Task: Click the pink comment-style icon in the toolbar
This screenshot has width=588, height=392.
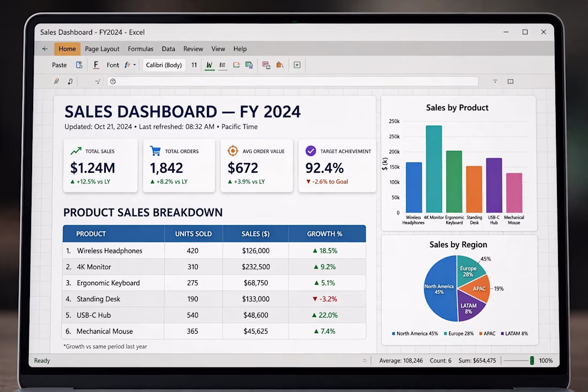Action: 266,65
